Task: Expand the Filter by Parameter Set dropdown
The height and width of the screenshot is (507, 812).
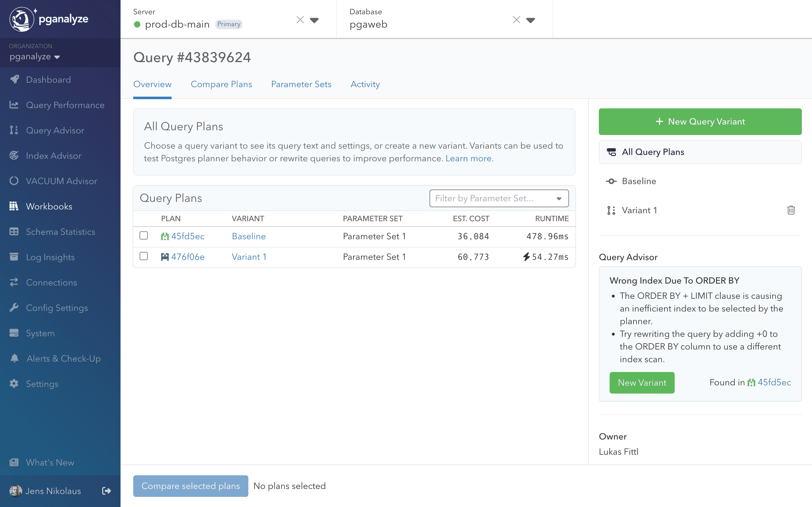Action: 499,198
